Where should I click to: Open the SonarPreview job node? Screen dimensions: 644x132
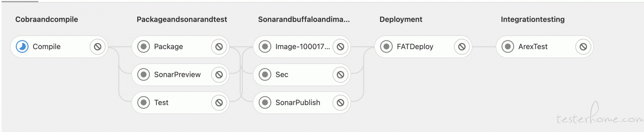180,75
